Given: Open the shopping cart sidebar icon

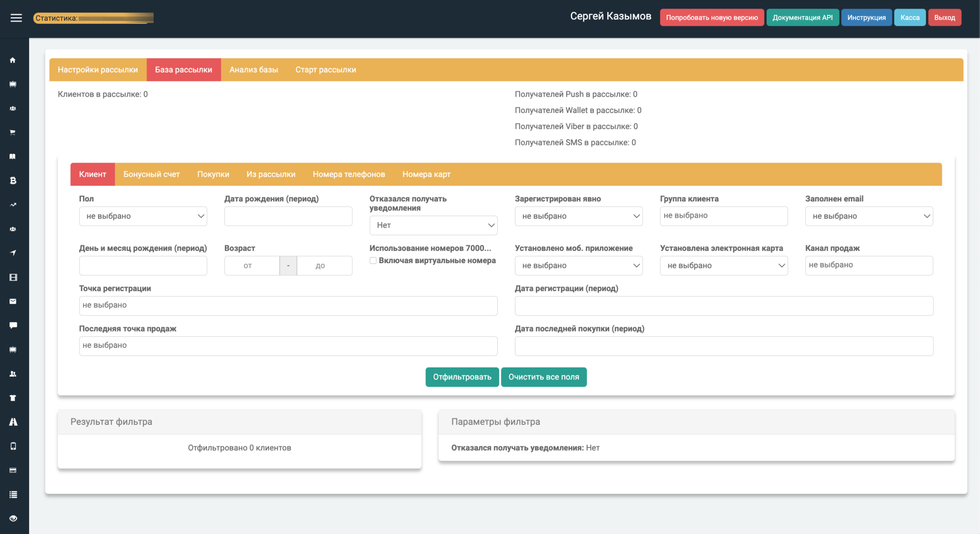Looking at the screenshot, I should [x=13, y=133].
